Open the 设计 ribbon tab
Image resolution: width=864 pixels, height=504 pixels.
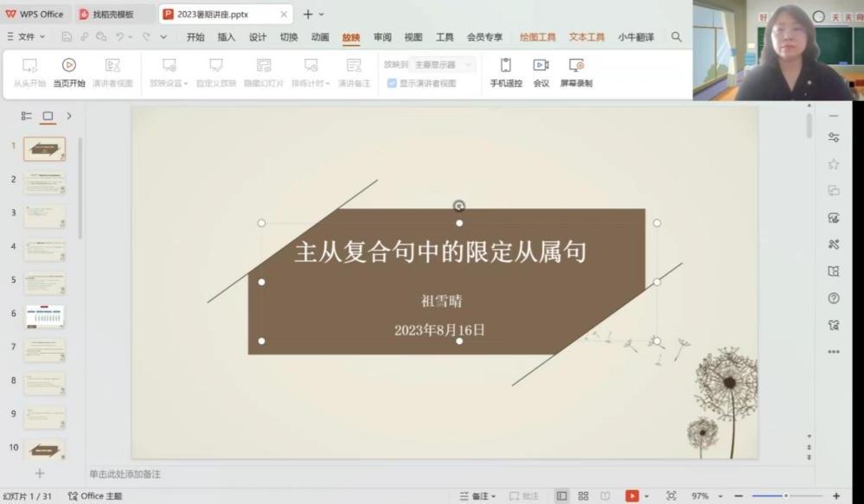(x=258, y=37)
